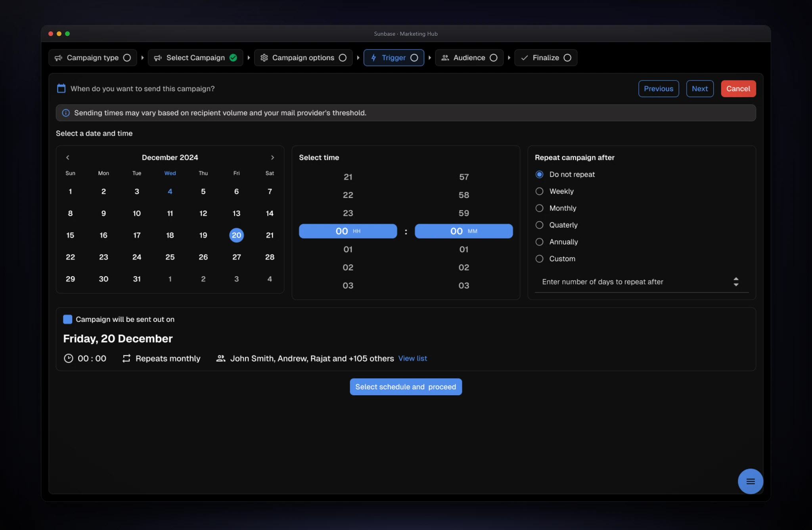Pick December 25 in the calendar
This screenshot has height=530, width=812.
pos(170,257)
